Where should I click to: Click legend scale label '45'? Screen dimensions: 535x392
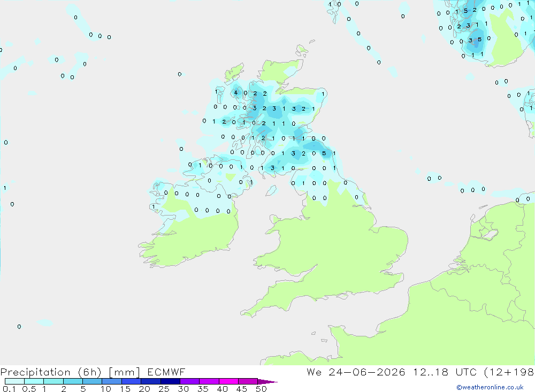coord(242,389)
